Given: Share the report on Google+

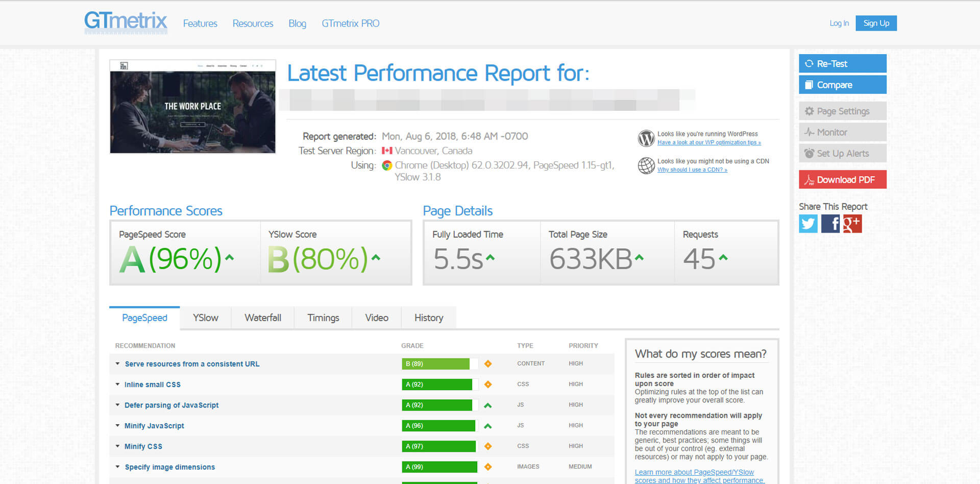Looking at the screenshot, I should click(x=852, y=223).
